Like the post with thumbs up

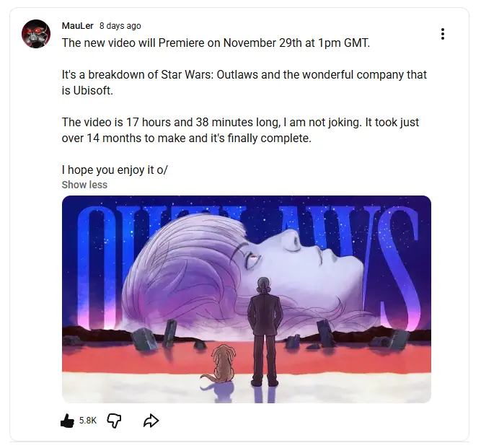tap(67, 421)
